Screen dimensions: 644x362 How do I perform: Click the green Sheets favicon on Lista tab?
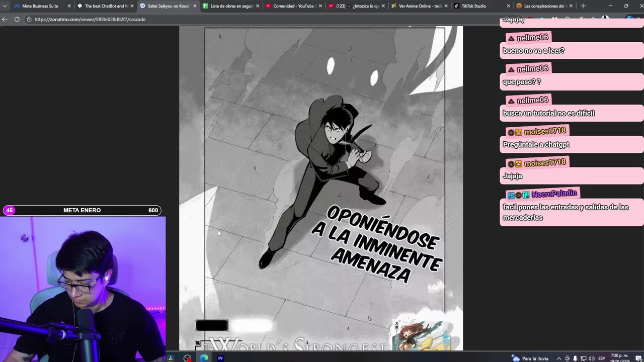click(205, 6)
